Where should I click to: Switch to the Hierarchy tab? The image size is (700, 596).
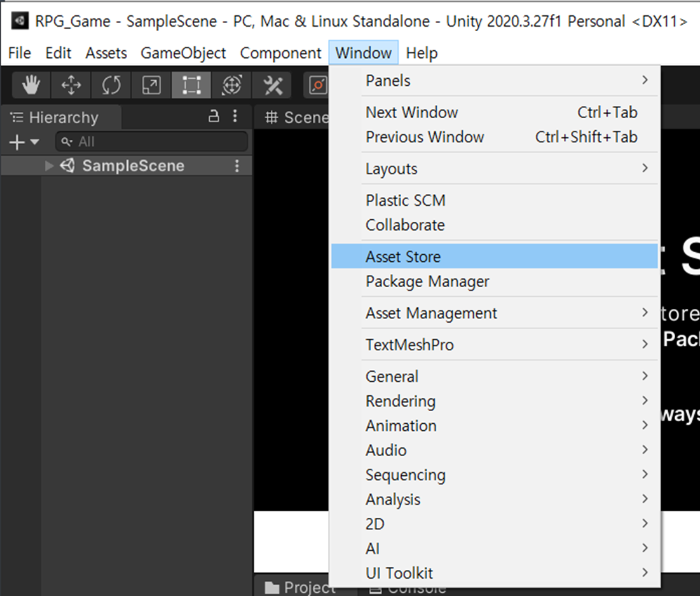tap(61, 118)
